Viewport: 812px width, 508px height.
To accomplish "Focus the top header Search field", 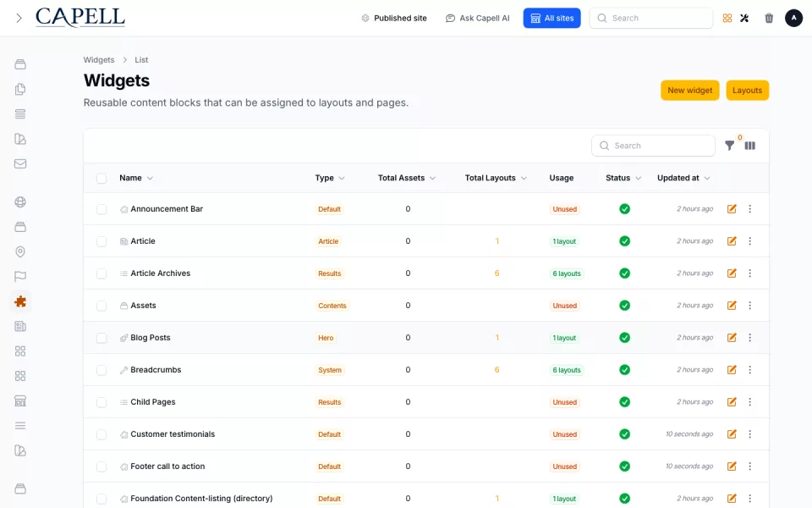I will point(651,18).
